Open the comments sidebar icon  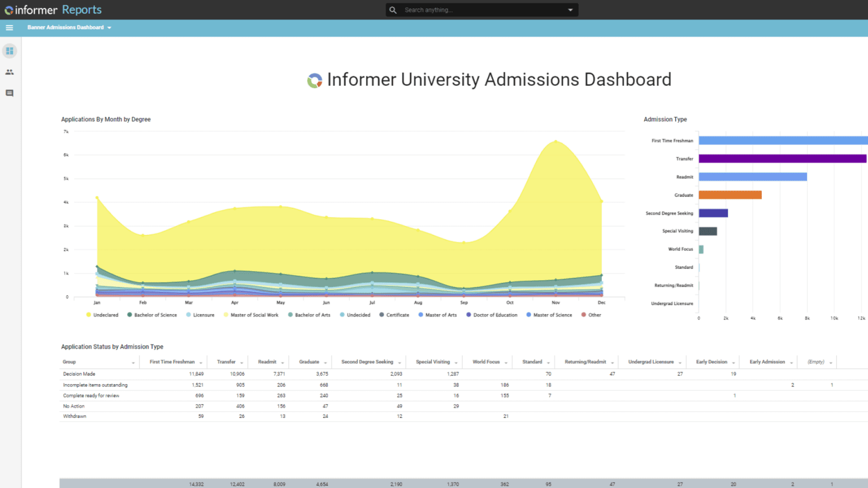pyautogui.click(x=10, y=93)
